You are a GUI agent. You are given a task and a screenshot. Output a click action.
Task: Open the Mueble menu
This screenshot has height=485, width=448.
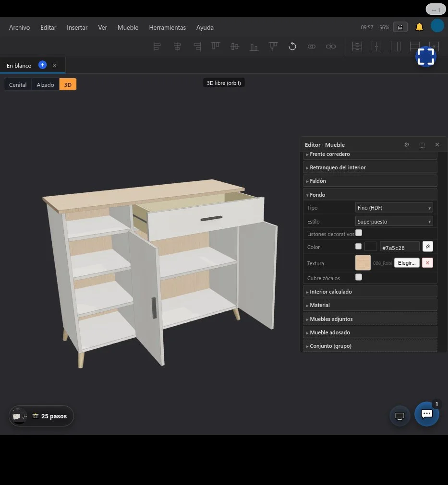128,27
